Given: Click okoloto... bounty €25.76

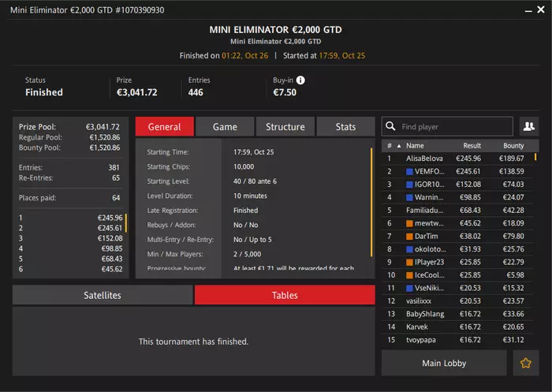Looking at the screenshot, I should (513, 249).
